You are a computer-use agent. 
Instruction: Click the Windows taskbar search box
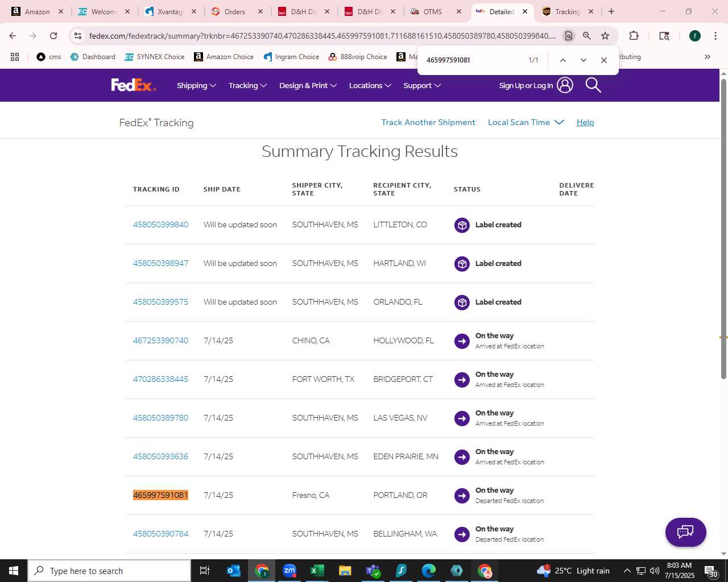pos(109,571)
